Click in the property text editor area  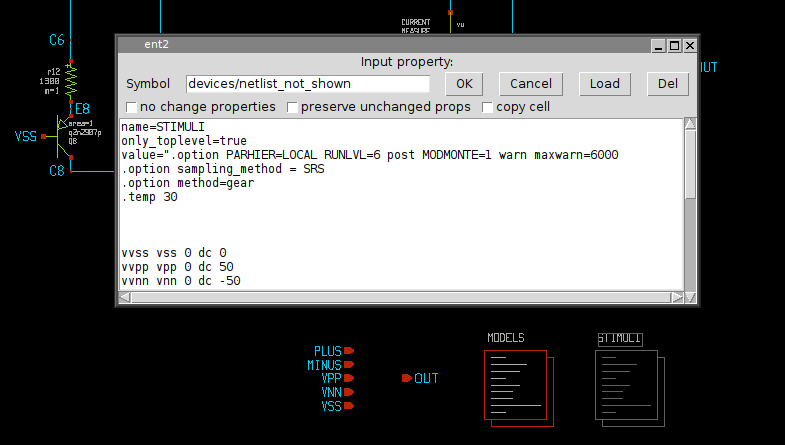click(400, 220)
